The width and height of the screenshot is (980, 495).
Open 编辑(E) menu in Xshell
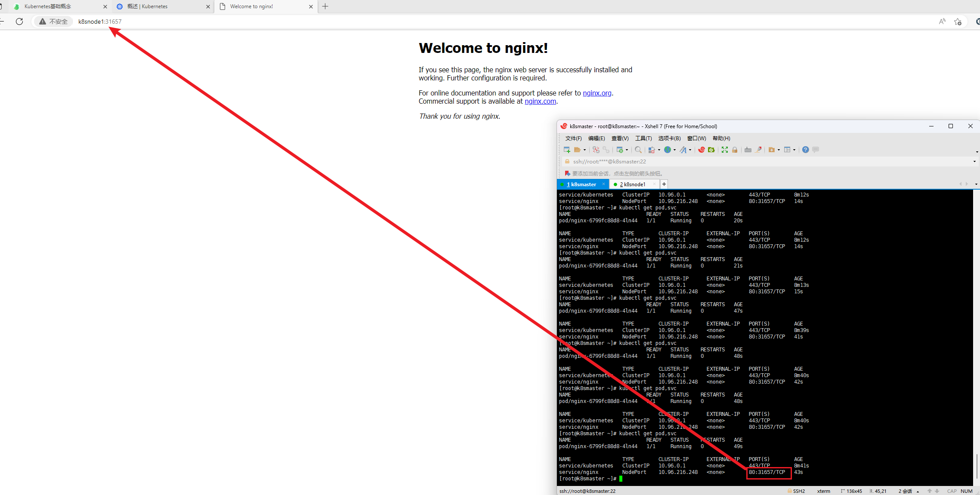tap(597, 138)
